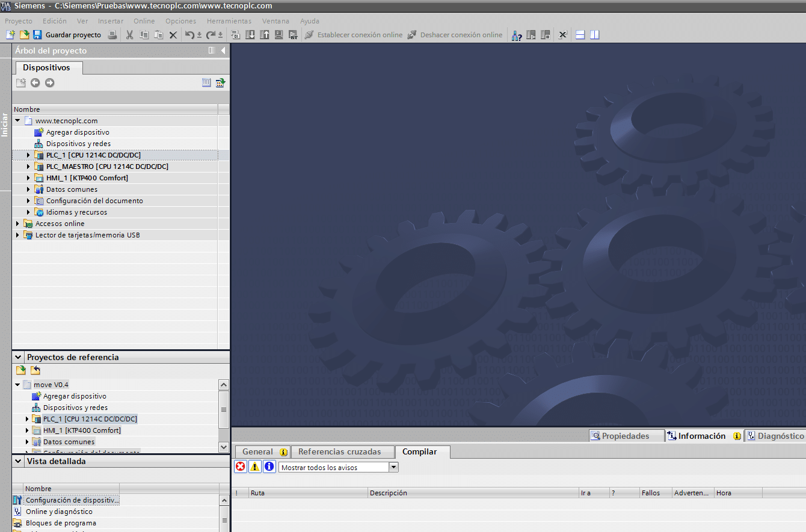Expand the Accesos online node

(17, 224)
